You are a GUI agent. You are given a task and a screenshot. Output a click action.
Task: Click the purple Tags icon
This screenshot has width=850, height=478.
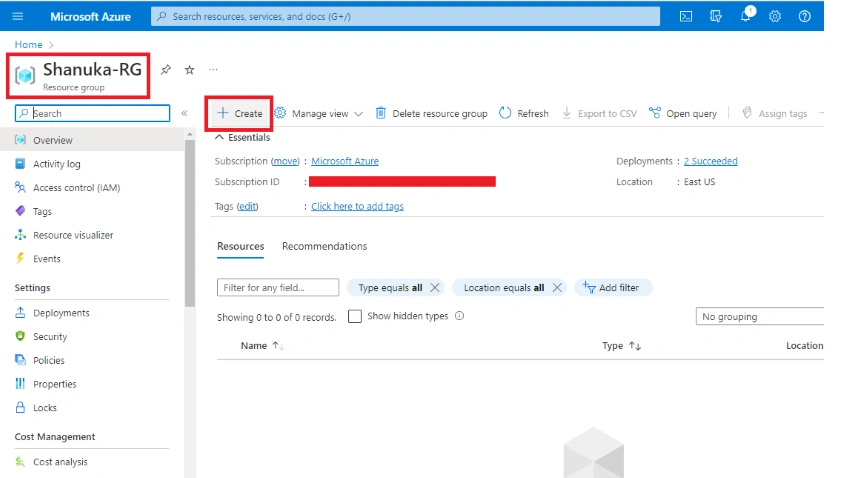pyautogui.click(x=20, y=211)
